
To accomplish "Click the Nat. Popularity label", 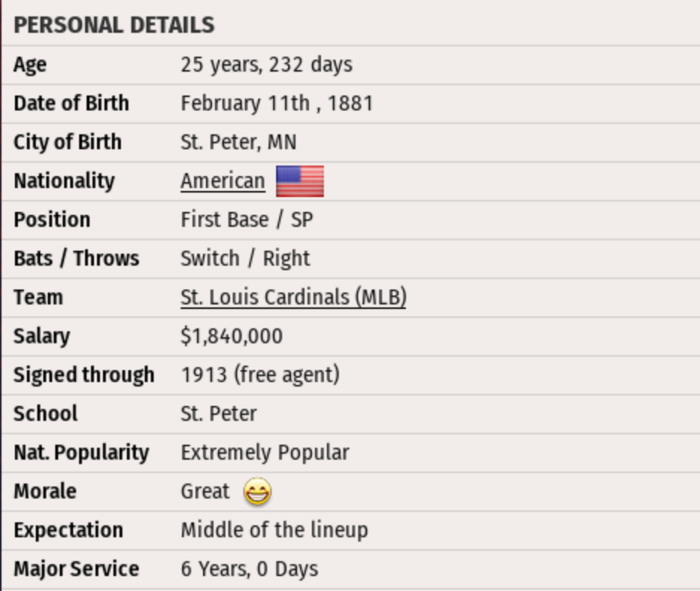I will (81, 452).
